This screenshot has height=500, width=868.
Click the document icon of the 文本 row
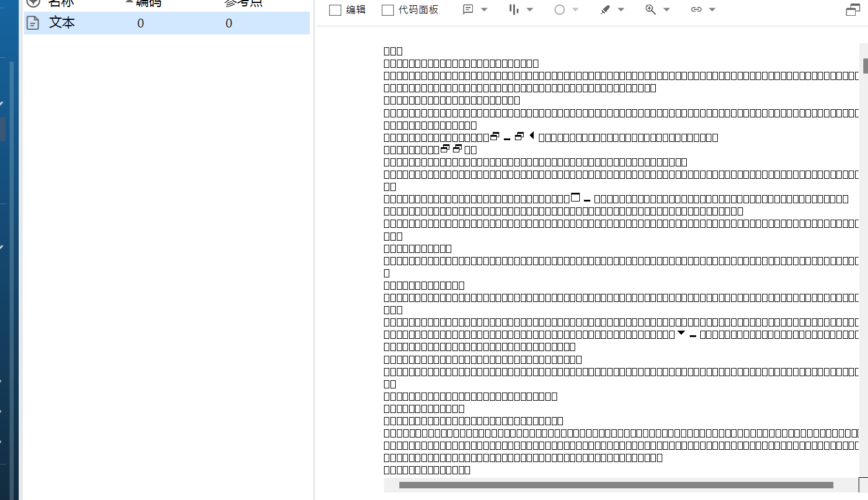pyautogui.click(x=33, y=23)
